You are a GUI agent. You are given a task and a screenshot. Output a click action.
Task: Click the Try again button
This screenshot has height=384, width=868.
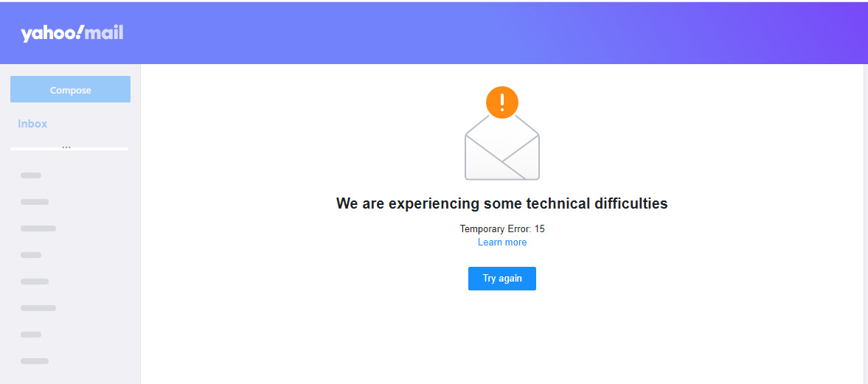(x=502, y=279)
